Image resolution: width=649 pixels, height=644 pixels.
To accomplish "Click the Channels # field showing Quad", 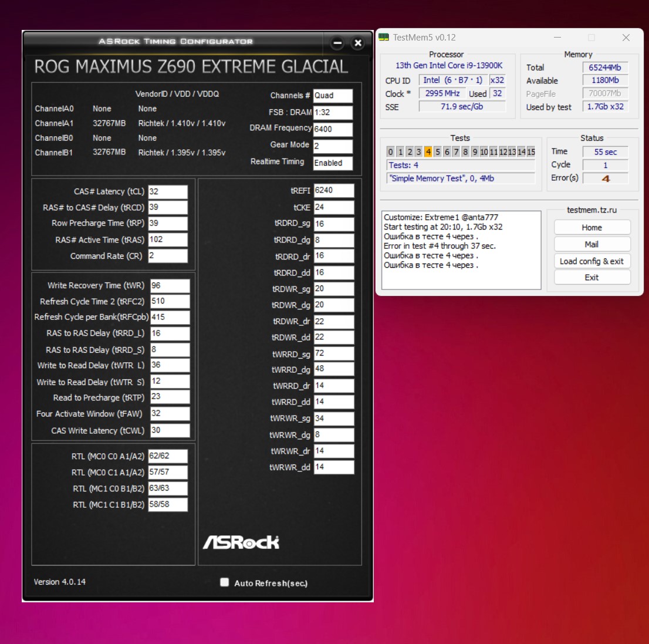I will coord(333,96).
